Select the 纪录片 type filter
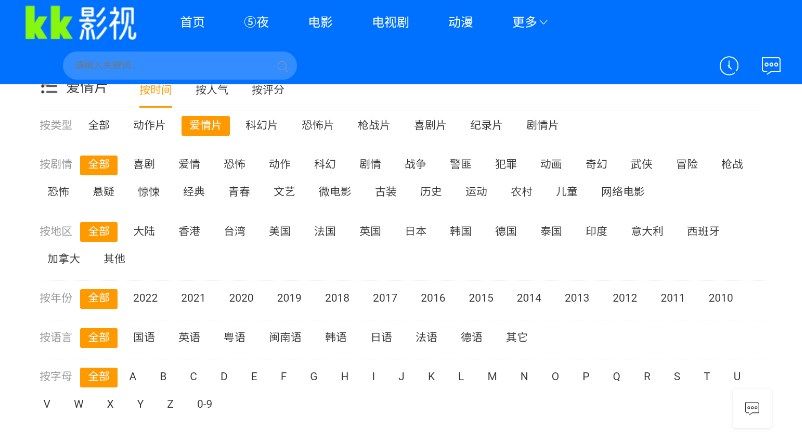Image resolution: width=802 pixels, height=437 pixels. coord(486,125)
